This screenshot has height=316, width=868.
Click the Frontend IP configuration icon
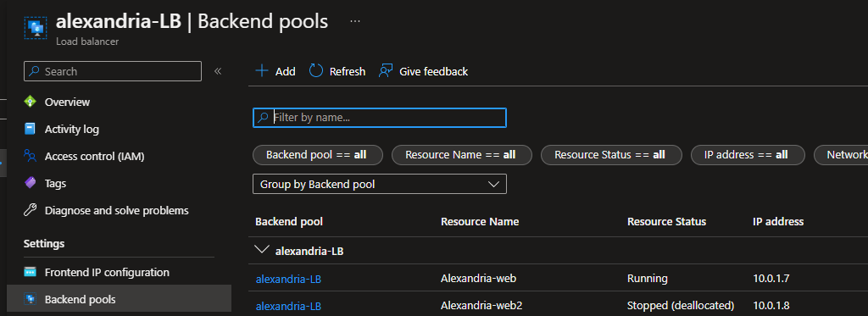point(30,272)
